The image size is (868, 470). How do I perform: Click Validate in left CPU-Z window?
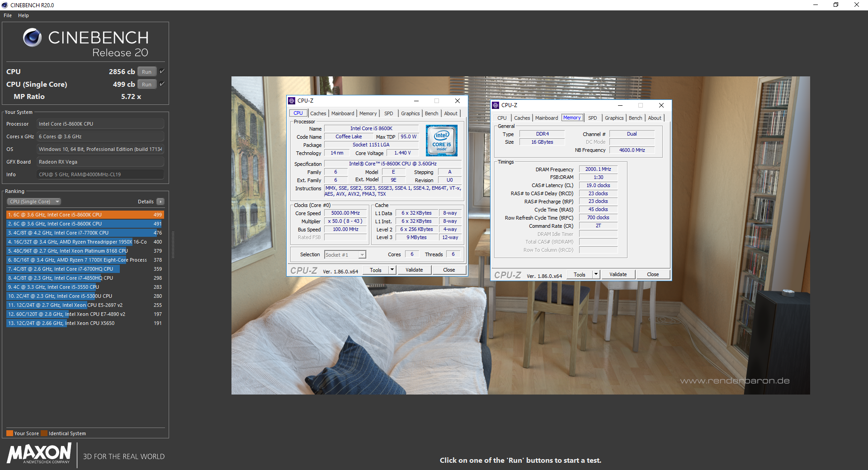coord(414,270)
